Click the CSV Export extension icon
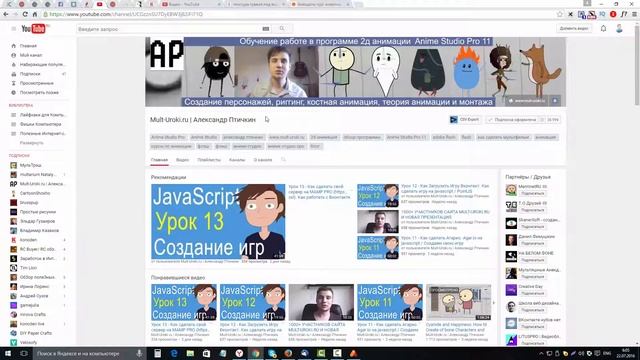640x360 pixels. 464,120
